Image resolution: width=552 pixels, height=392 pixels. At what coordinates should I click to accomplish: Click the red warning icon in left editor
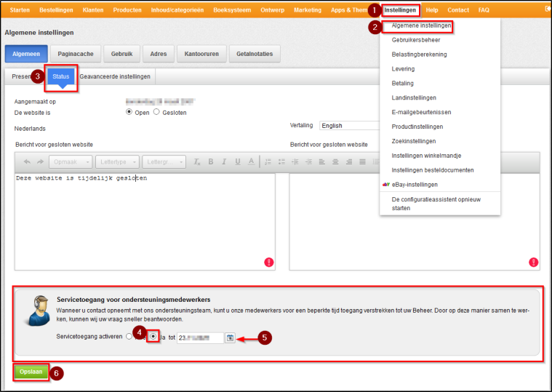269,262
